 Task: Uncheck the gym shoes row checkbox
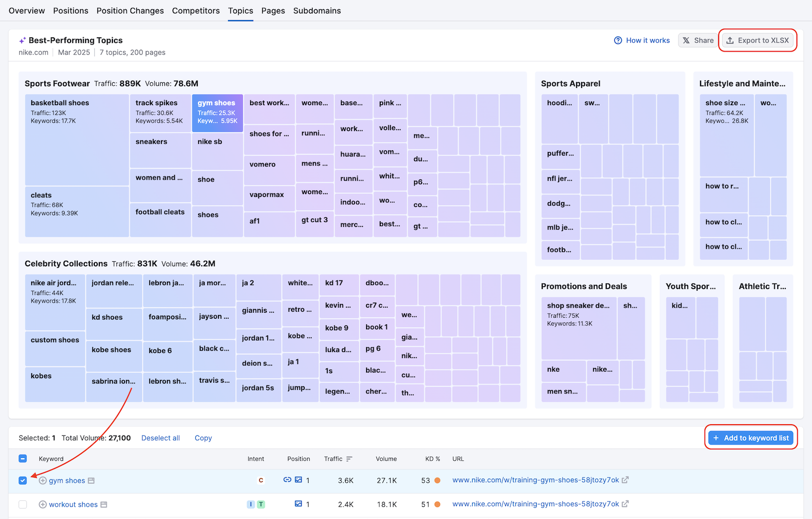pos(23,480)
